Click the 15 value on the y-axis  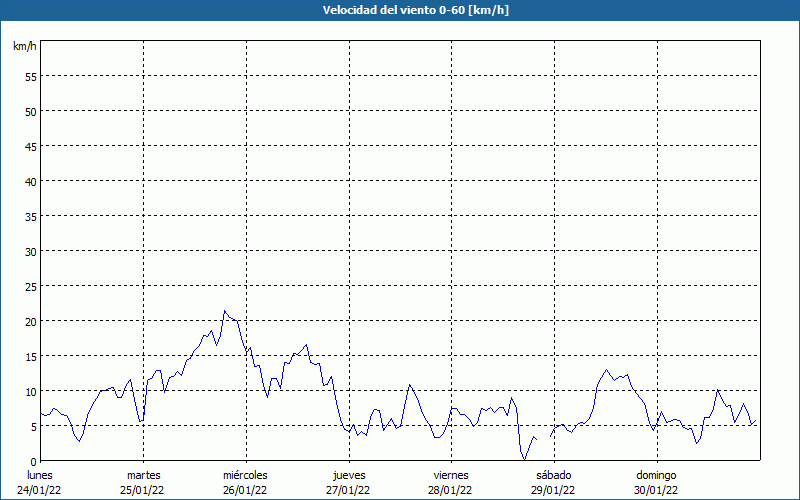point(31,357)
